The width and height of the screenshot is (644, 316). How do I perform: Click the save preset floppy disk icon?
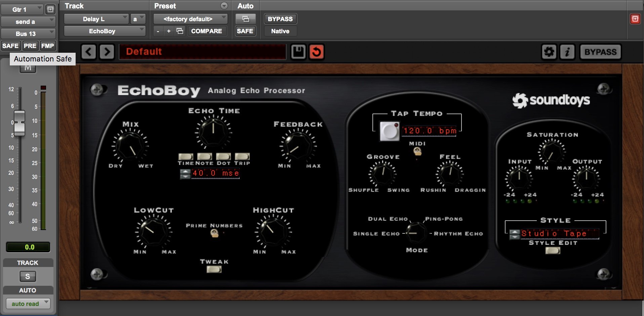tap(298, 52)
